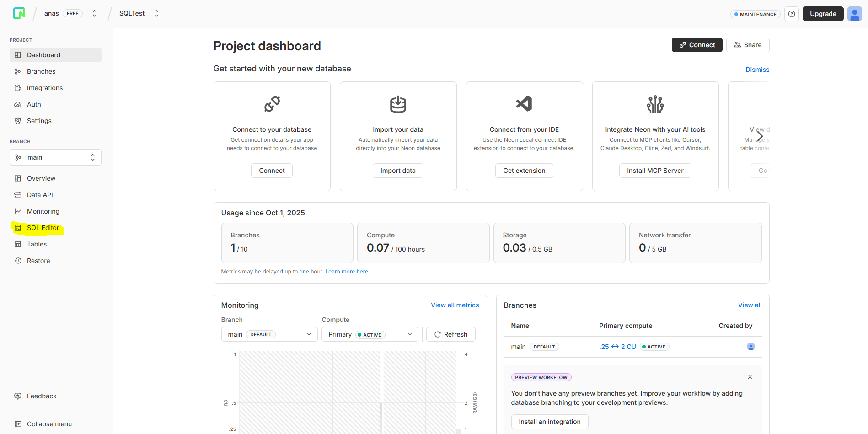Click the AI tools integration icon

coord(655,104)
